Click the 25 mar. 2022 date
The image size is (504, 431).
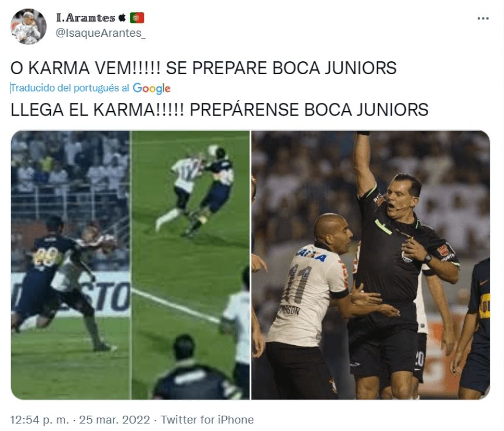(x=115, y=420)
